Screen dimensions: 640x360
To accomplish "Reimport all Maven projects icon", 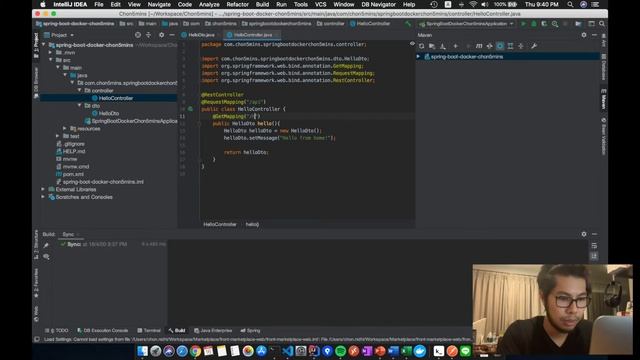I will [422, 46].
